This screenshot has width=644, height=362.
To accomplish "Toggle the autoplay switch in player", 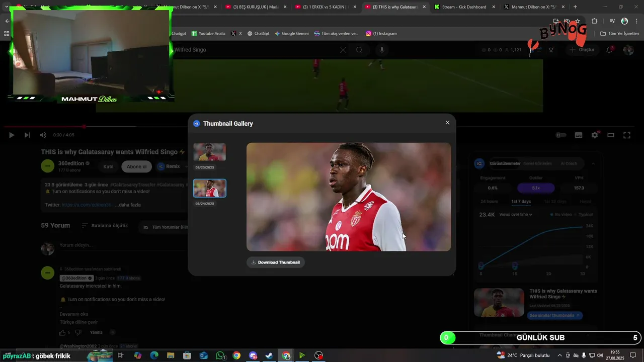I will (x=561, y=135).
